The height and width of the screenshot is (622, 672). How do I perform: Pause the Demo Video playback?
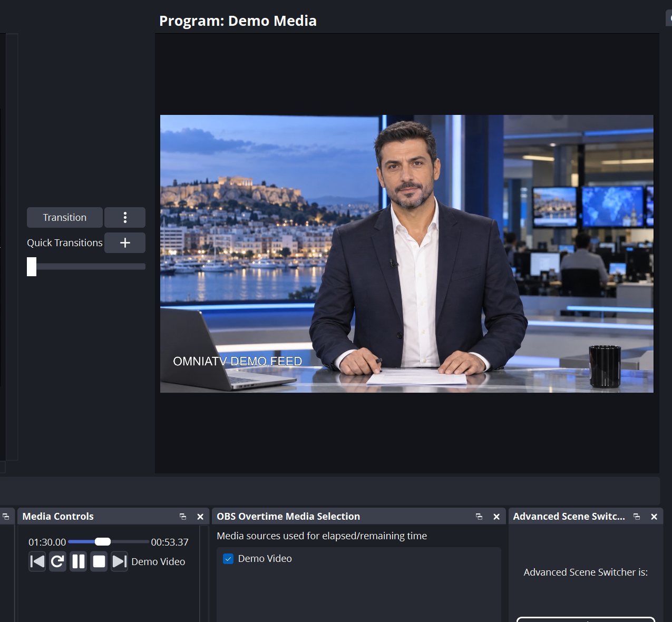pos(79,561)
